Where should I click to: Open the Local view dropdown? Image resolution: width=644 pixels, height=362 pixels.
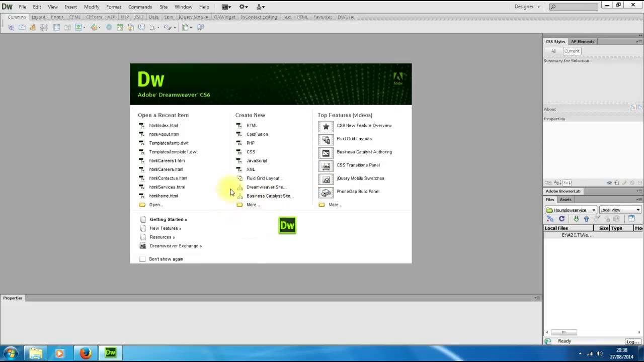620,210
